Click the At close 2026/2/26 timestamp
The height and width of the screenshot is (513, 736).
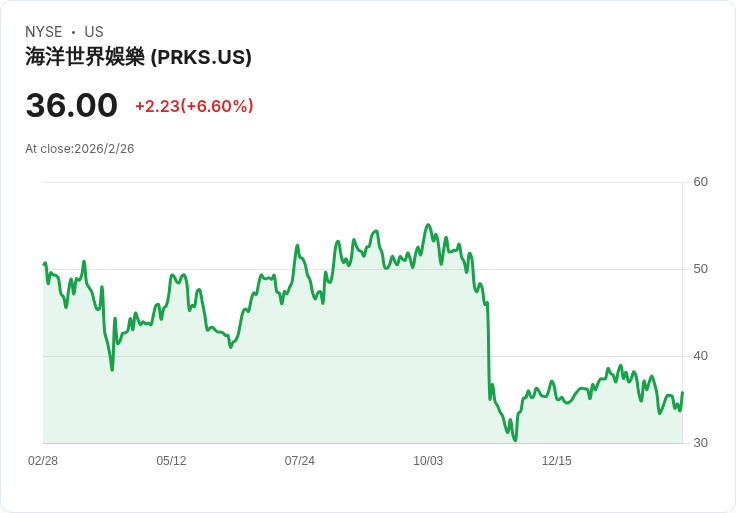[x=80, y=149]
